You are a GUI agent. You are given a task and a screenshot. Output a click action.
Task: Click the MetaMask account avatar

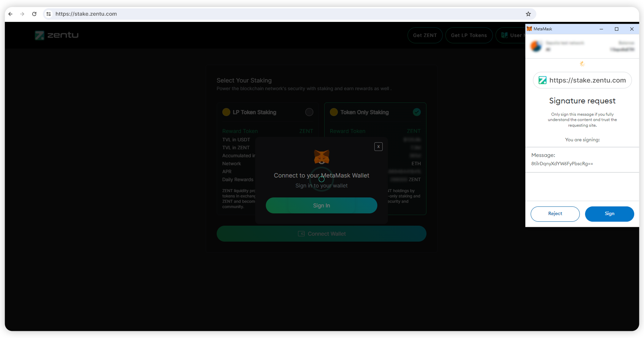point(536,46)
